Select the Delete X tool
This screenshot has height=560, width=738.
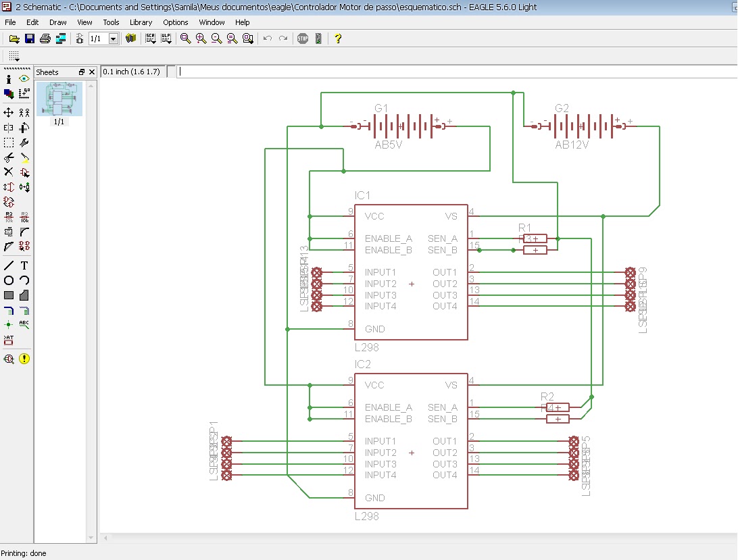9,172
